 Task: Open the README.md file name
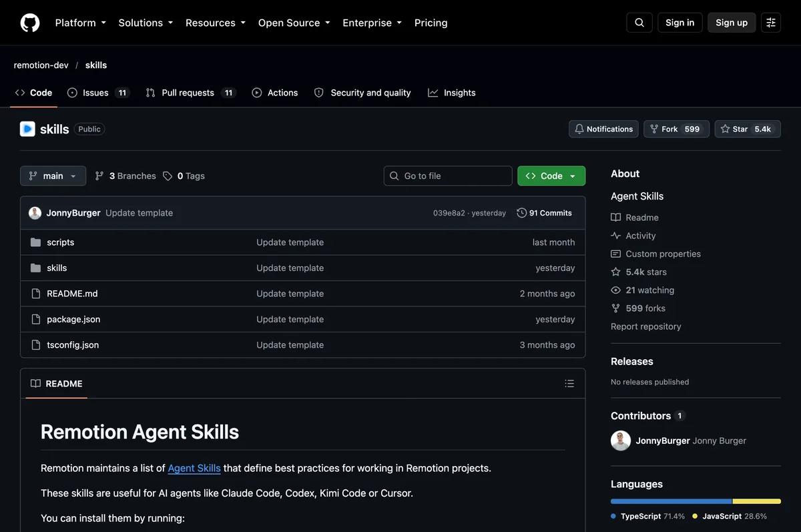point(72,294)
